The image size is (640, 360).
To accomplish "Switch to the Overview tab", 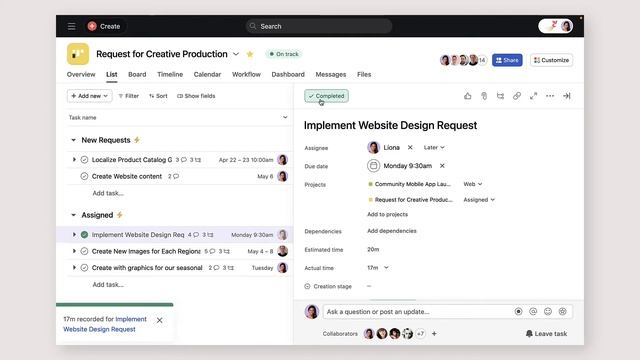I will (x=81, y=74).
